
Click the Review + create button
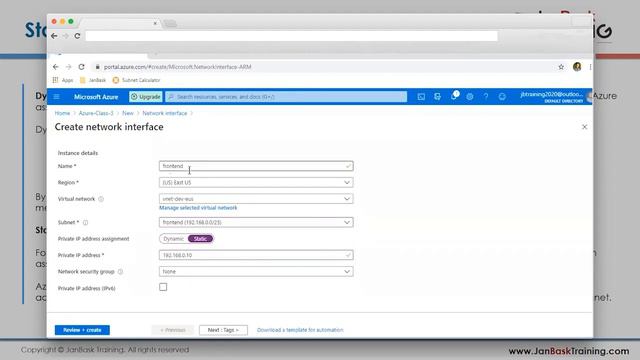[82, 330]
